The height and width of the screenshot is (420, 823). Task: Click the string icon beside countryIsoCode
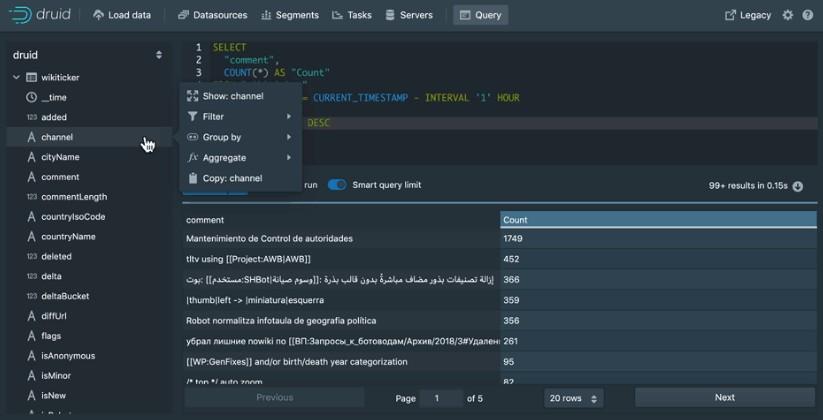pyautogui.click(x=31, y=217)
